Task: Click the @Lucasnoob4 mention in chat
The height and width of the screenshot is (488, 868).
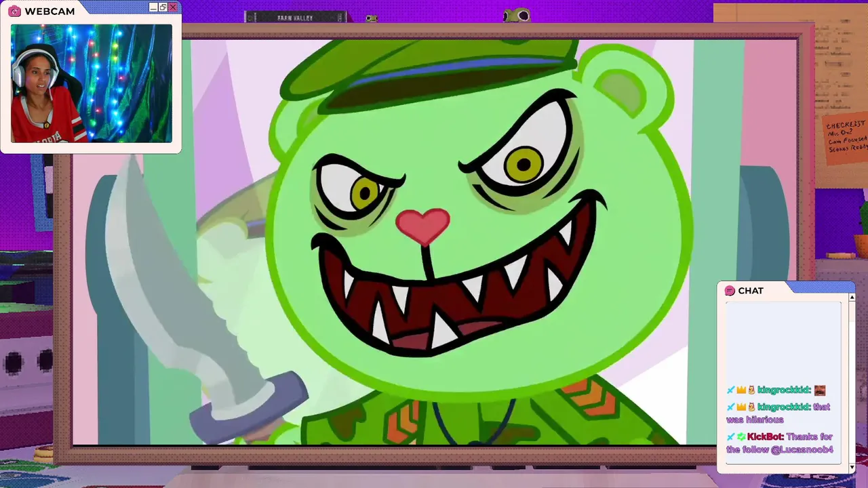Action: click(x=802, y=449)
